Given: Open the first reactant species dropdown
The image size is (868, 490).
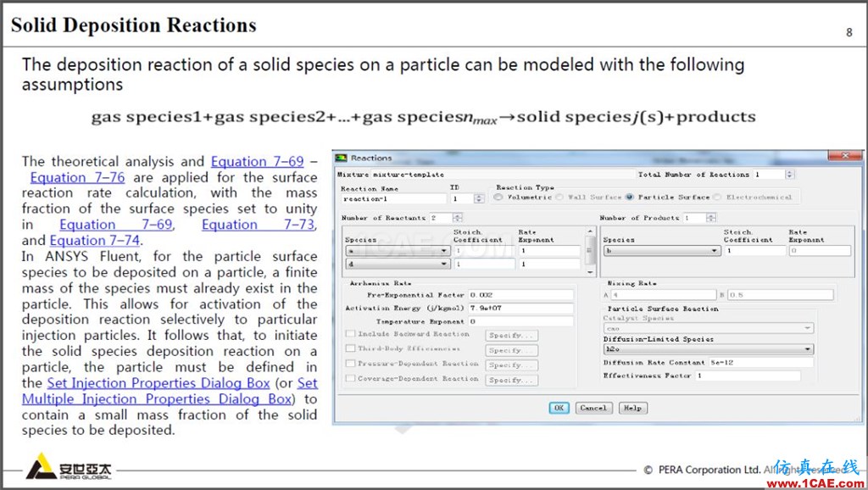Looking at the screenshot, I should pyautogui.click(x=398, y=251).
